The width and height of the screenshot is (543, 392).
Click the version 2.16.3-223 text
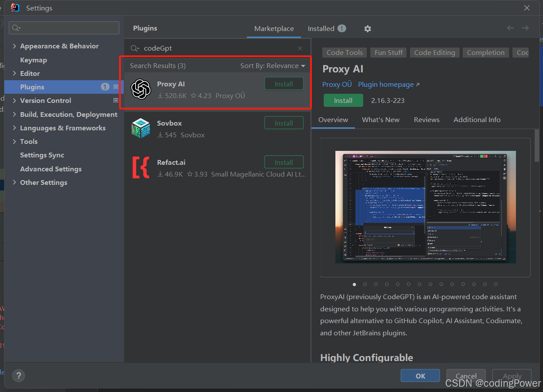coord(388,100)
